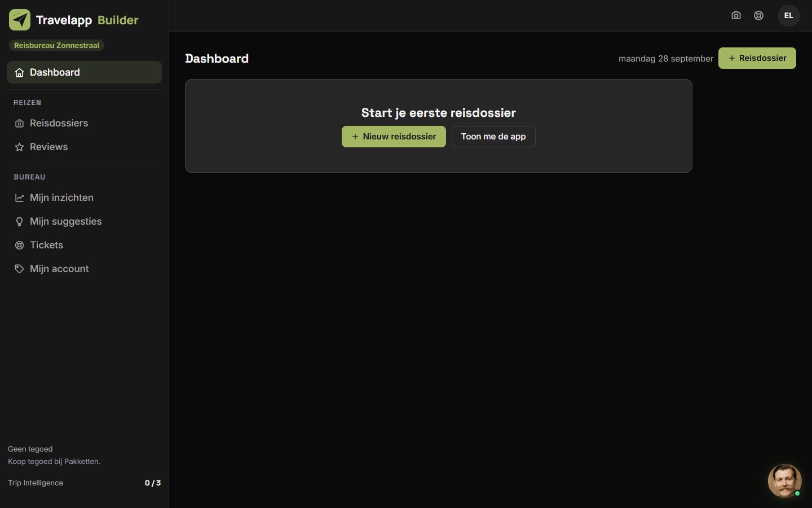Open Mijn suggesties page
This screenshot has width=812, height=508.
tap(84, 221)
